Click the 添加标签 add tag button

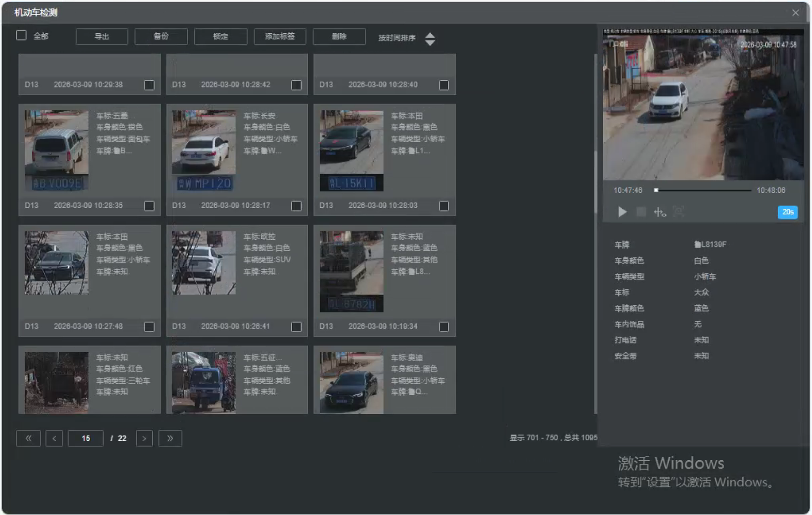[279, 36]
